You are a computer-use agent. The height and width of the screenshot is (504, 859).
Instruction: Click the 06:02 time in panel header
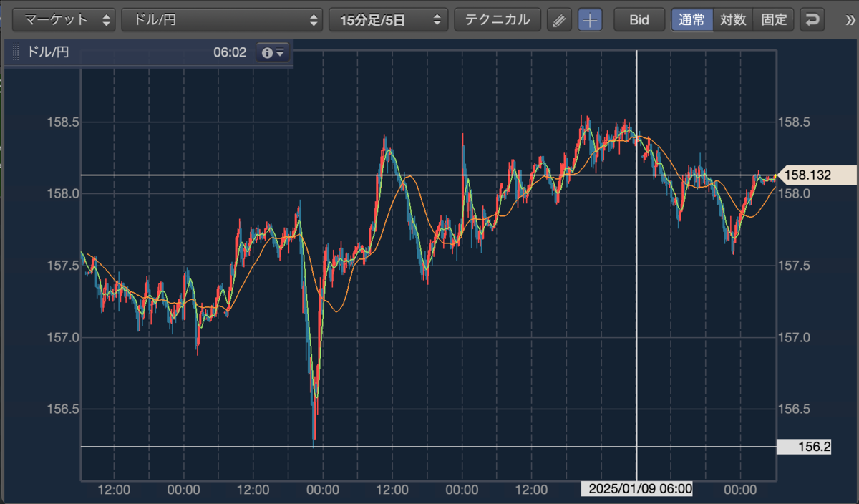(x=230, y=52)
